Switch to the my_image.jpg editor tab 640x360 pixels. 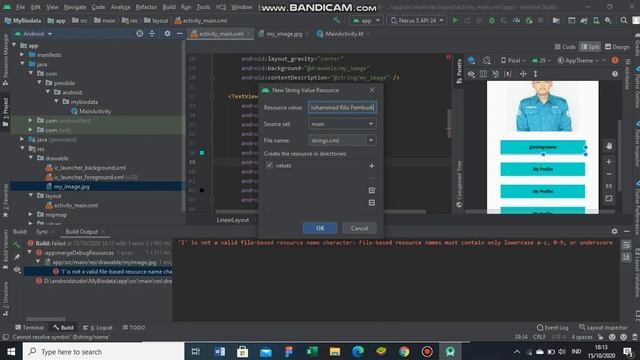pos(284,34)
